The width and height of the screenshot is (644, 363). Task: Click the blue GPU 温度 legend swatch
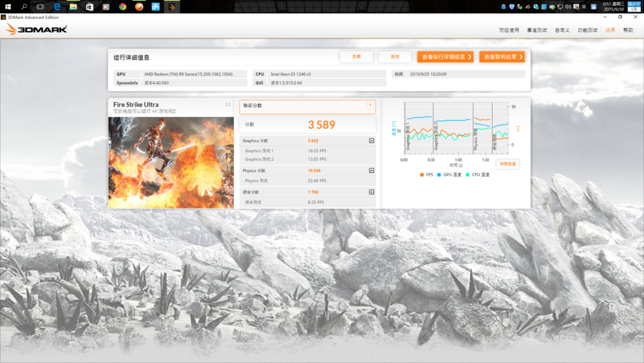tap(439, 175)
